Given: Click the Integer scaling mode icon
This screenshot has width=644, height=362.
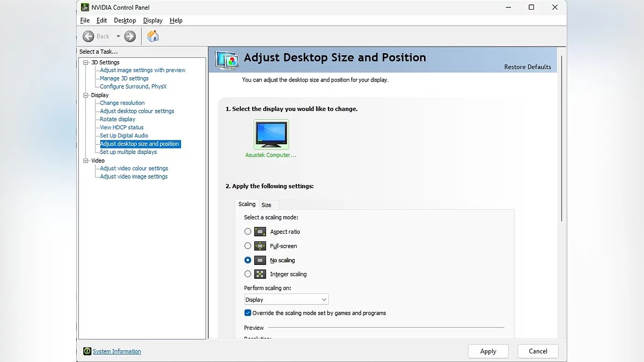Looking at the screenshot, I should [260, 274].
